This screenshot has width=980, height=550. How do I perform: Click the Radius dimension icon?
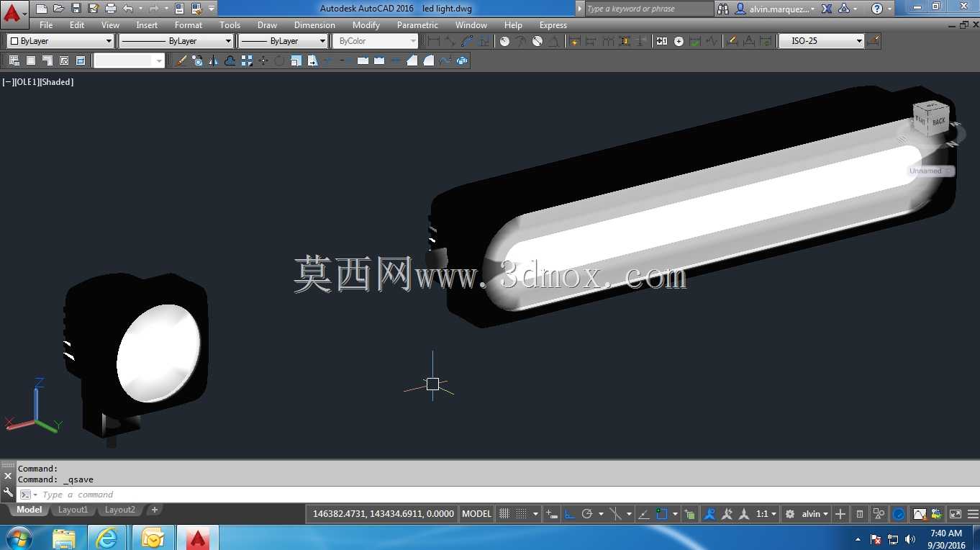point(504,41)
